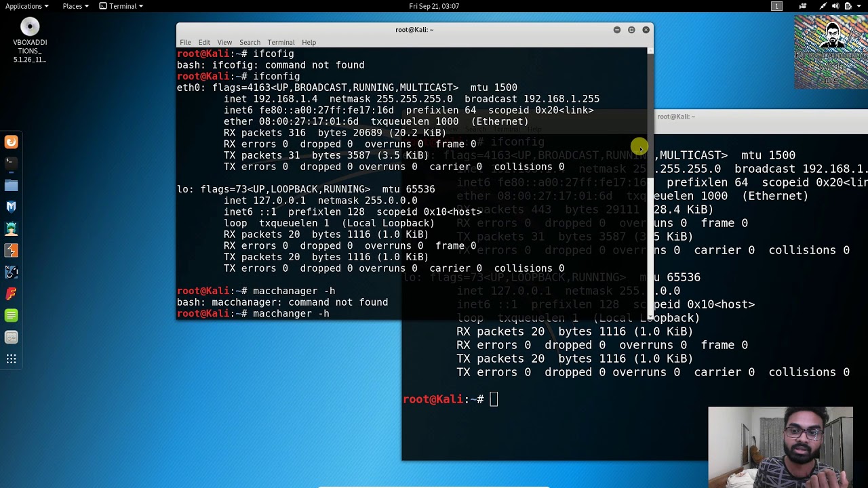This screenshot has width=868, height=488.
Task: Open Firefox from the dock
Action: tap(11, 142)
